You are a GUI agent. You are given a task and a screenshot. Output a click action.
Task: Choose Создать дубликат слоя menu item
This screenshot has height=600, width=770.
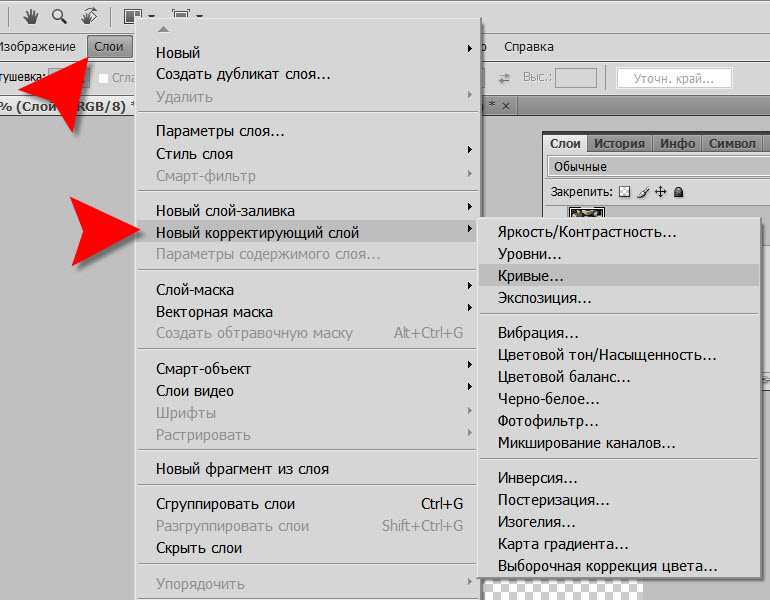point(307,74)
